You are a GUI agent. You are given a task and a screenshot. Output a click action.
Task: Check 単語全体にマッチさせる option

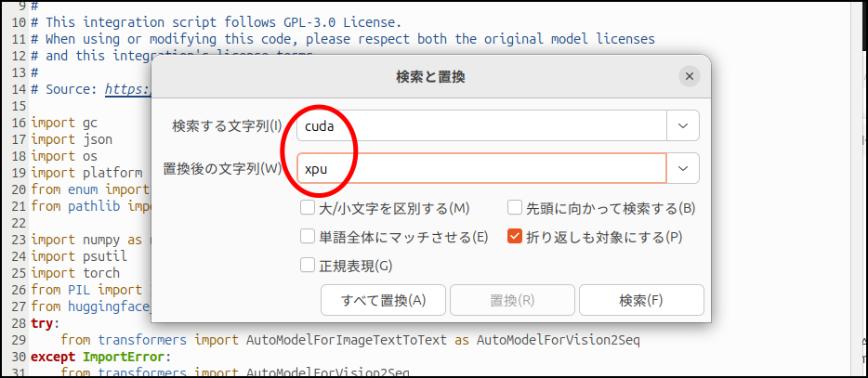tap(308, 237)
